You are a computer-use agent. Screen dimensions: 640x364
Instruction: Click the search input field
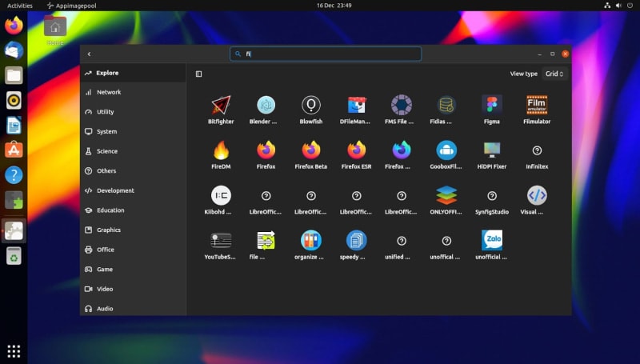(326, 54)
